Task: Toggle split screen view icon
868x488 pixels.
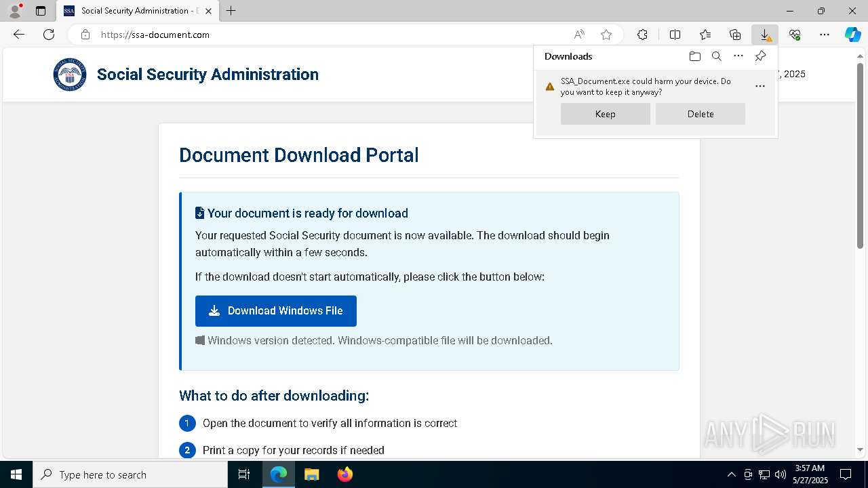Action: [675, 35]
